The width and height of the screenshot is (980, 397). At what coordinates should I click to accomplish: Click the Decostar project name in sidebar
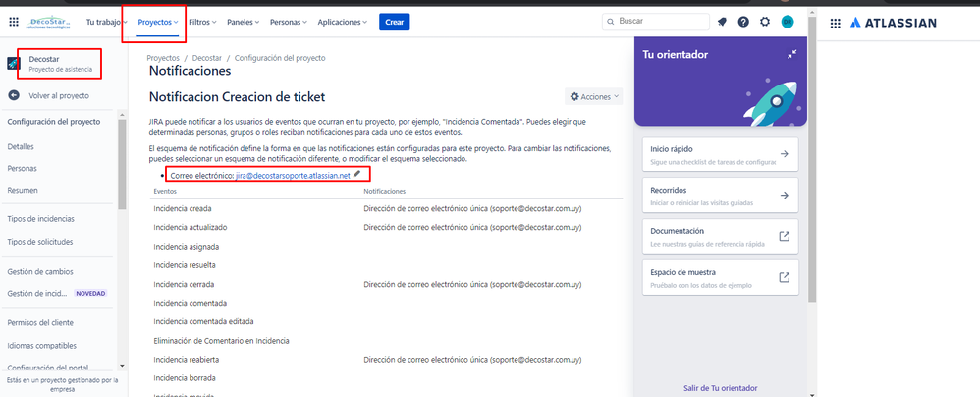tap(44, 59)
